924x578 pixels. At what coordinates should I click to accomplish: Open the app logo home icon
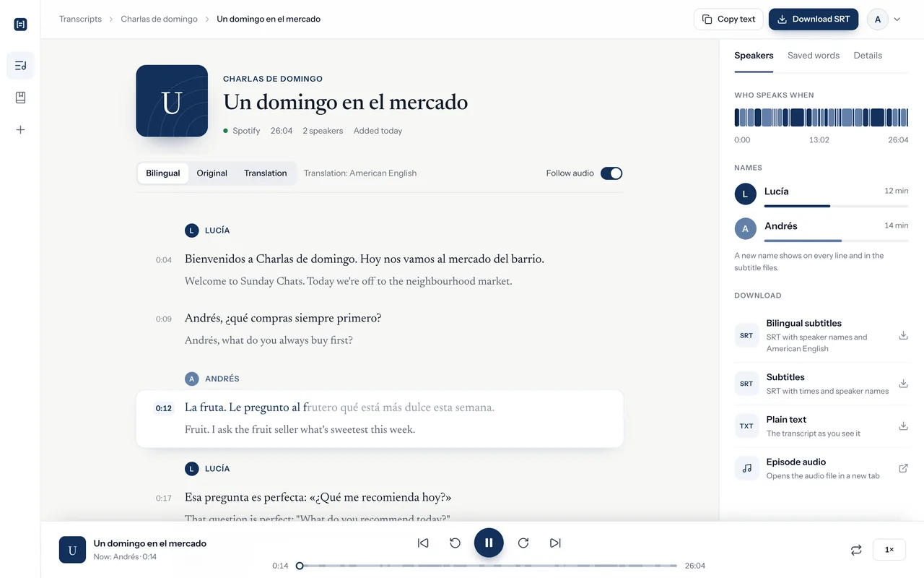[20, 25]
